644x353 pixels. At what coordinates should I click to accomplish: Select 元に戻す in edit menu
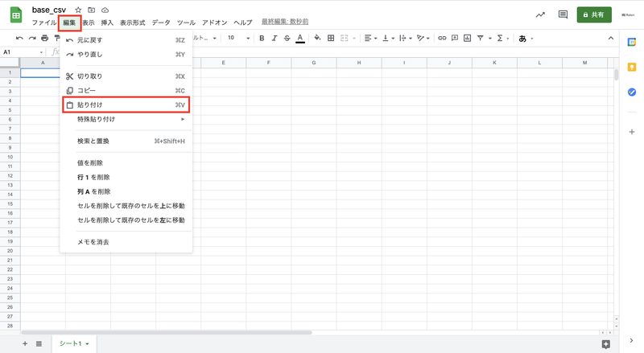126,40
